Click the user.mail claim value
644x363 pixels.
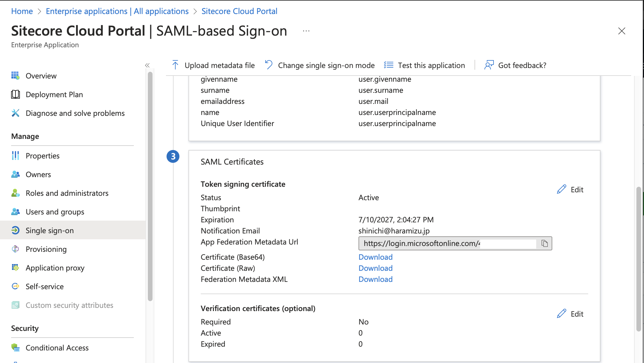pos(373,101)
